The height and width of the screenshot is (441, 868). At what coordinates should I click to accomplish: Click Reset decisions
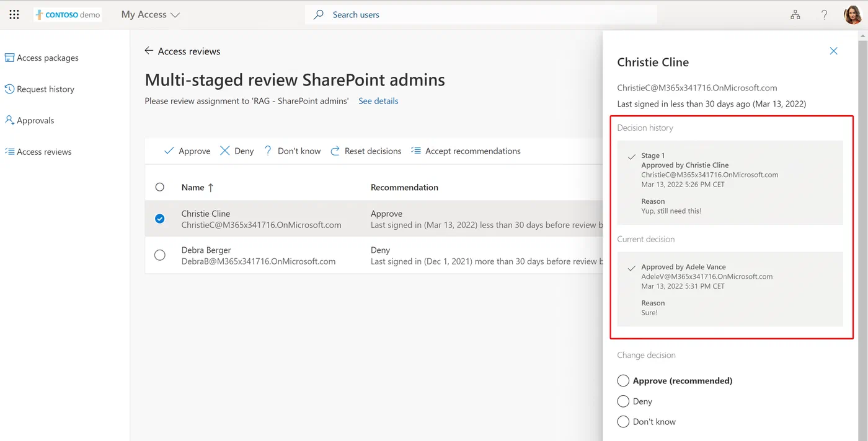[366, 151]
